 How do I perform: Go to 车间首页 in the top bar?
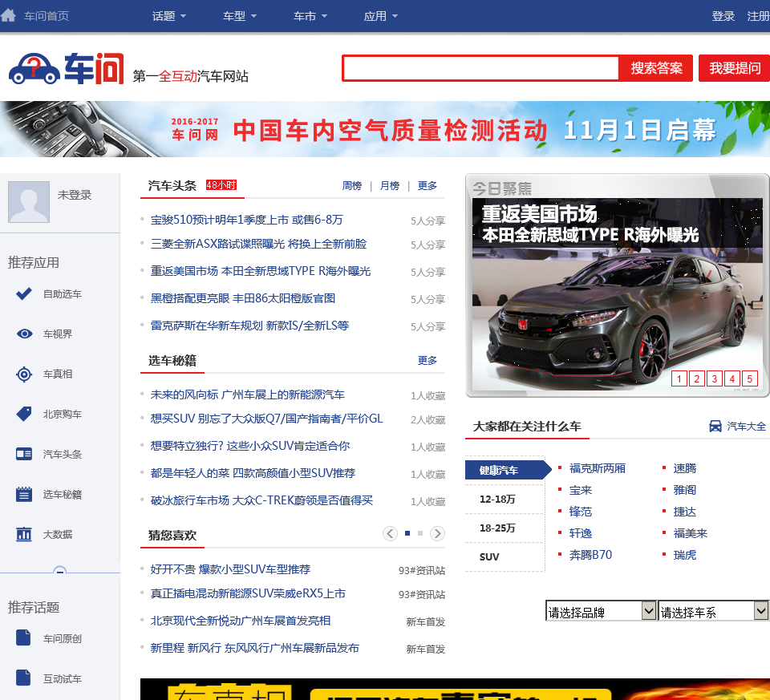47,16
